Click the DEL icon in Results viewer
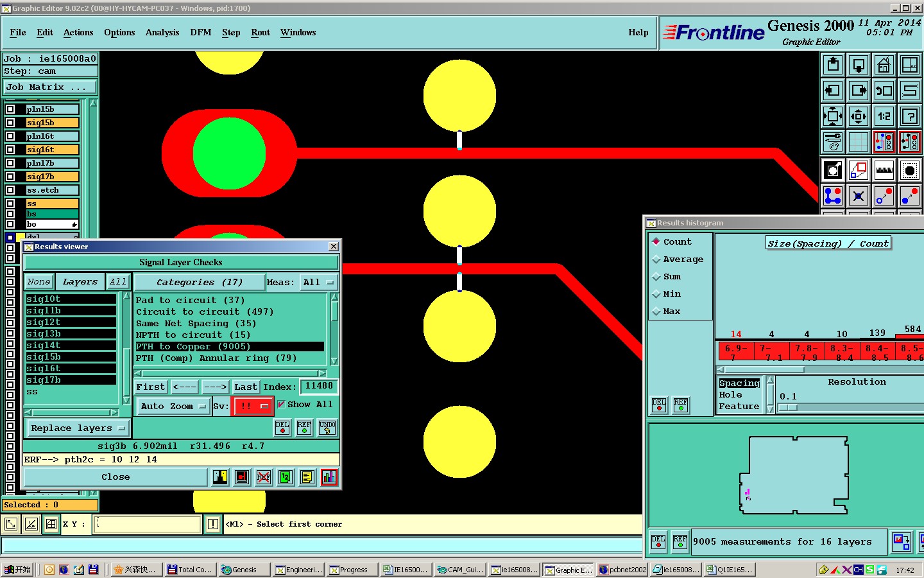Image resolution: width=924 pixels, height=578 pixels. point(282,427)
